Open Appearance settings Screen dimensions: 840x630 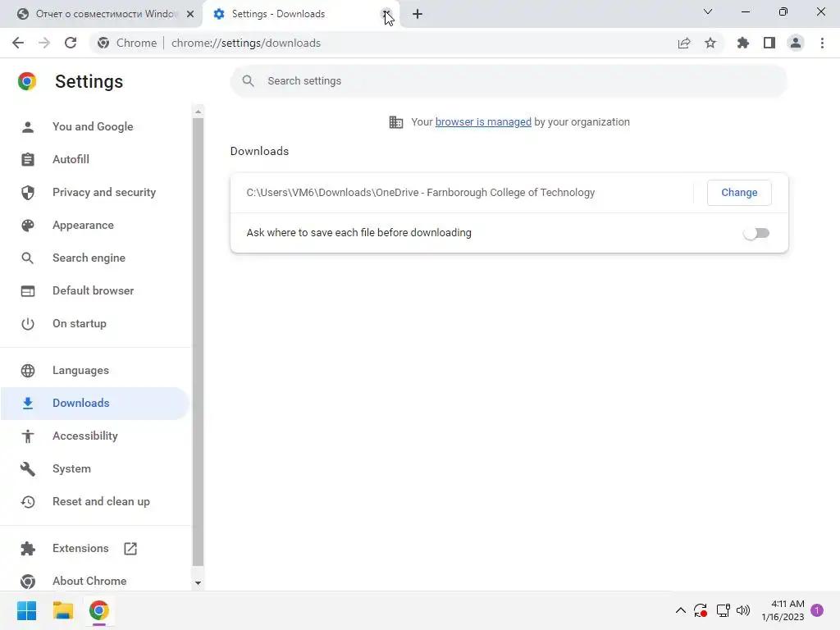pos(95,225)
